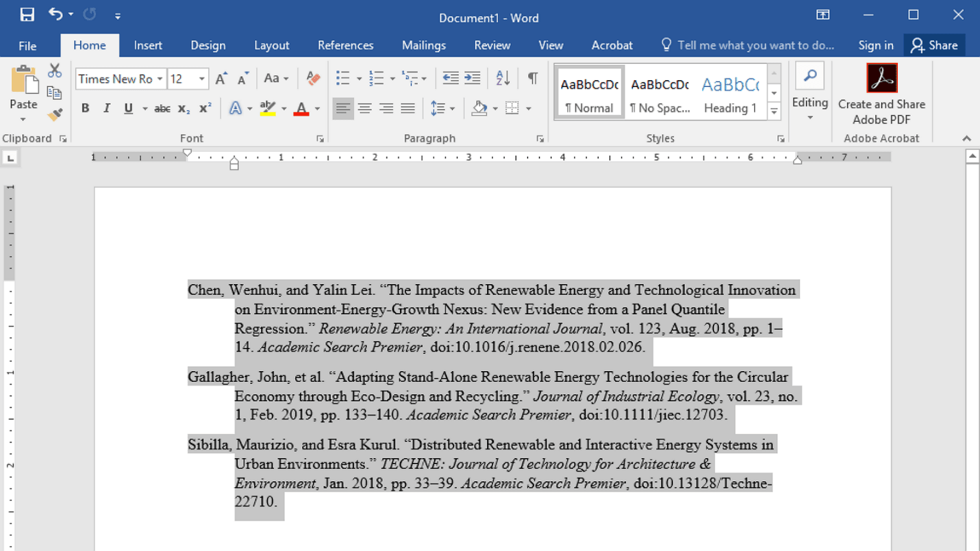Open the File tab
Screen dimensions: 980x551
tap(27, 46)
